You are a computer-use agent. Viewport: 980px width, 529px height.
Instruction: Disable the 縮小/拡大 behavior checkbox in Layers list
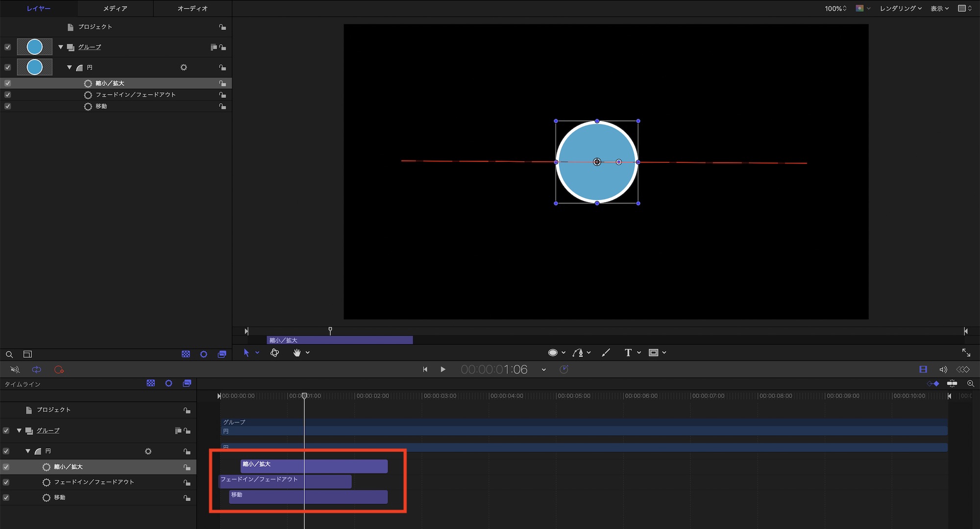(7, 83)
